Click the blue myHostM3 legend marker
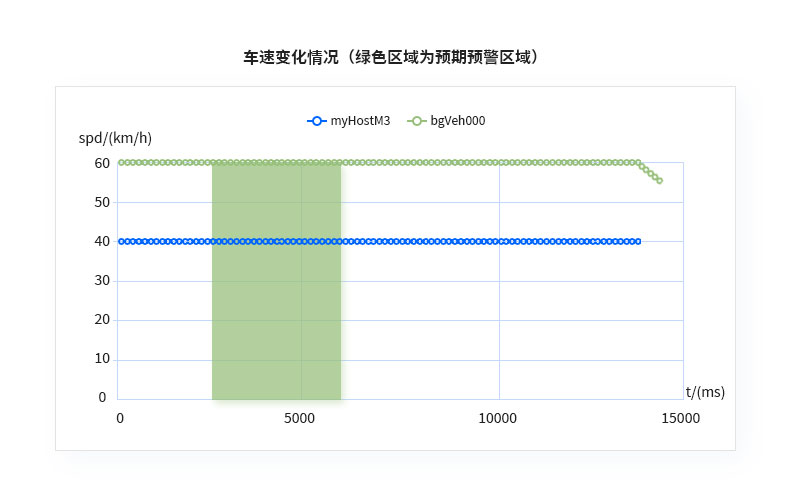This screenshot has width=790, height=489. click(x=316, y=121)
